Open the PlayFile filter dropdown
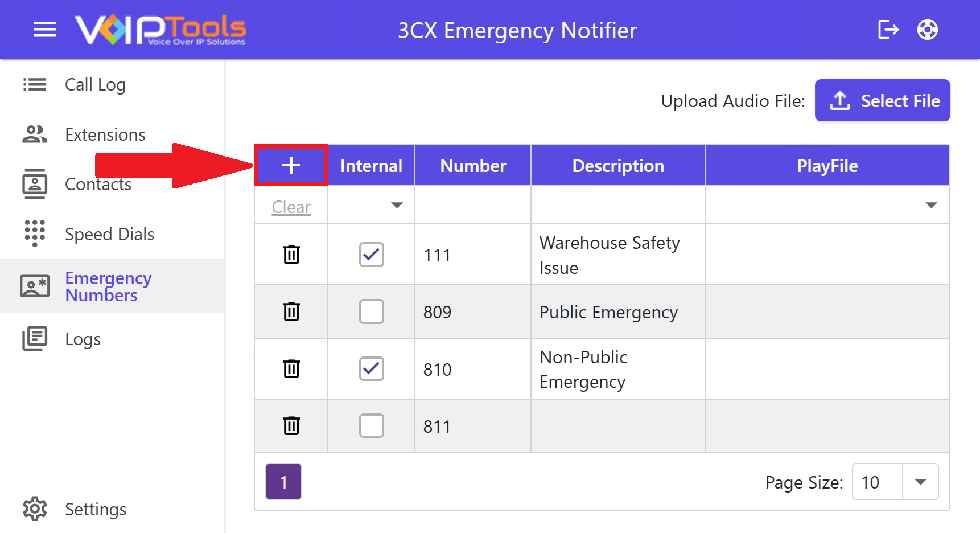Screen dimensions: 980x533 coord(931,205)
